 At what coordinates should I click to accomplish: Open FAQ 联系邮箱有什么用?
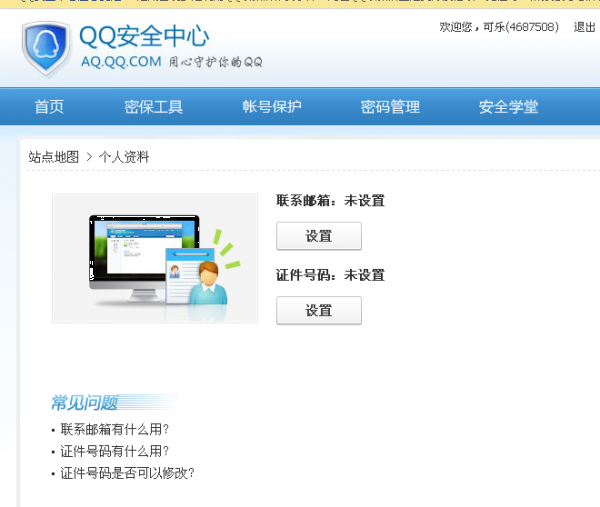coord(114,429)
